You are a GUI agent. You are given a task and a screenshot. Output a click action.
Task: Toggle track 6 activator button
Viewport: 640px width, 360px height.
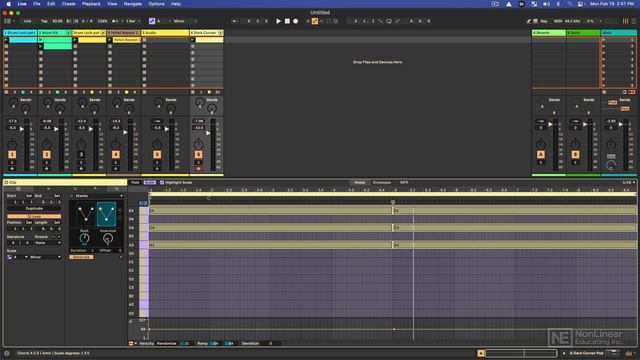coord(198,154)
